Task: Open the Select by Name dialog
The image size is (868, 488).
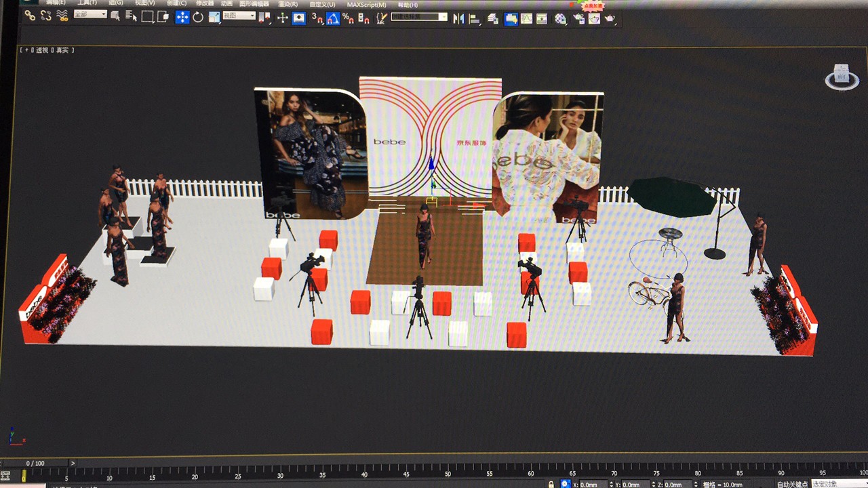Action: coord(132,16)
